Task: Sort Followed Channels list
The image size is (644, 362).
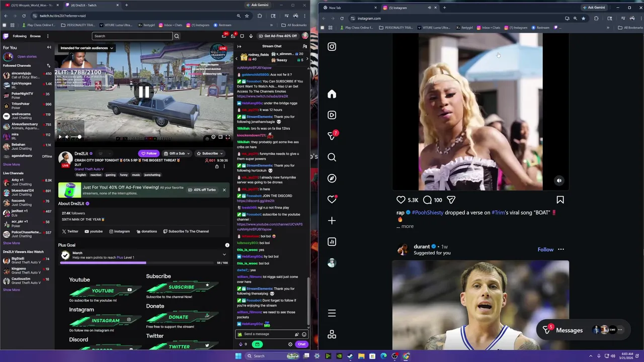Action: 49,65
